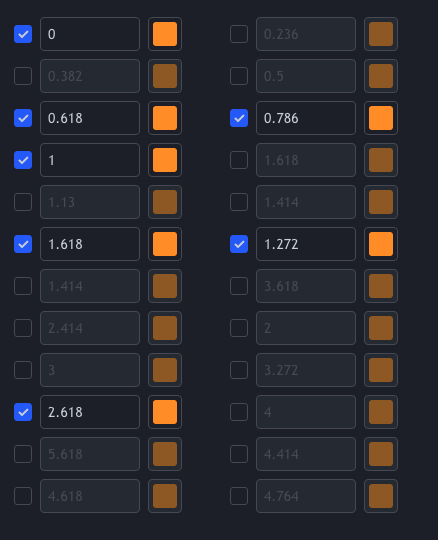Enable the 5.618 level checkbox

[x=23, y=454]
